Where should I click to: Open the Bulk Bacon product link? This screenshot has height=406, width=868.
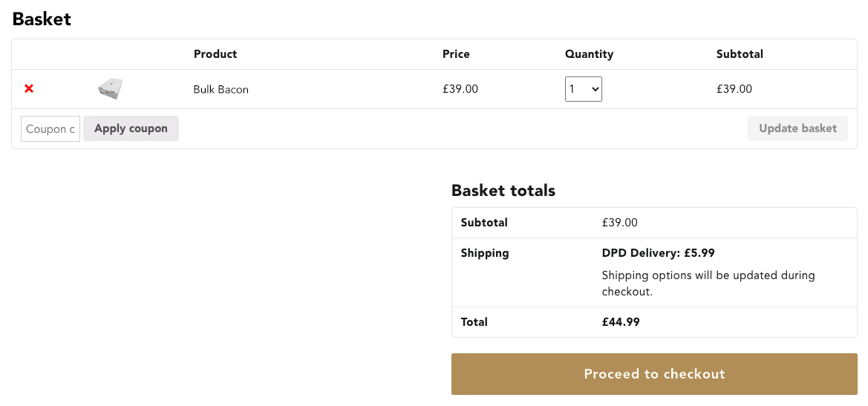(221, 89)
